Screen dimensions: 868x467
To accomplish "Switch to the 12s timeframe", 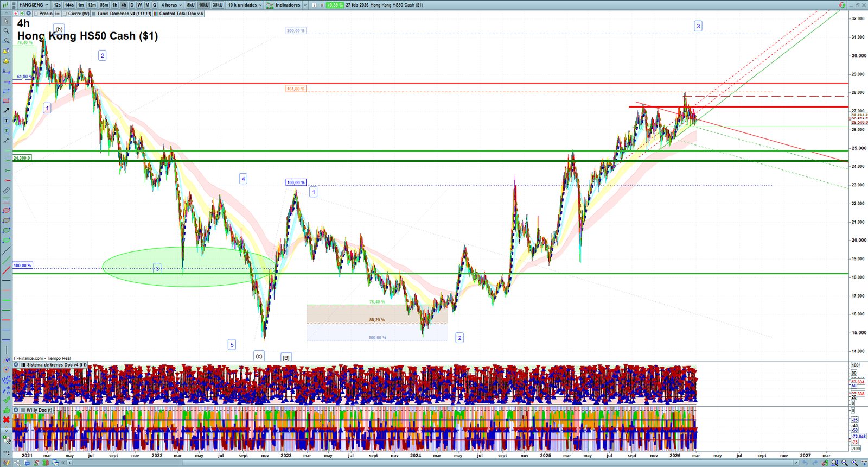I will tap(57, 5).
